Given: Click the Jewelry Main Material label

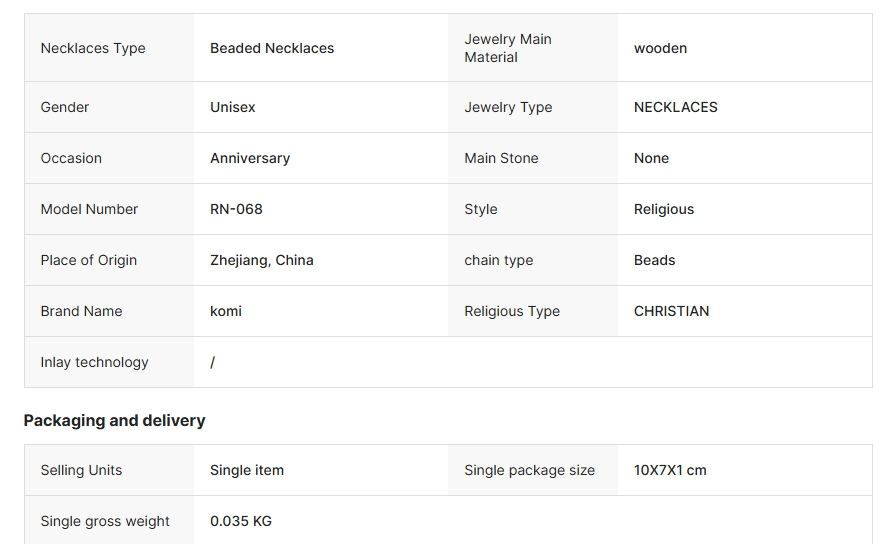Looking at the screenshot, I should click(x=507, y=48).
